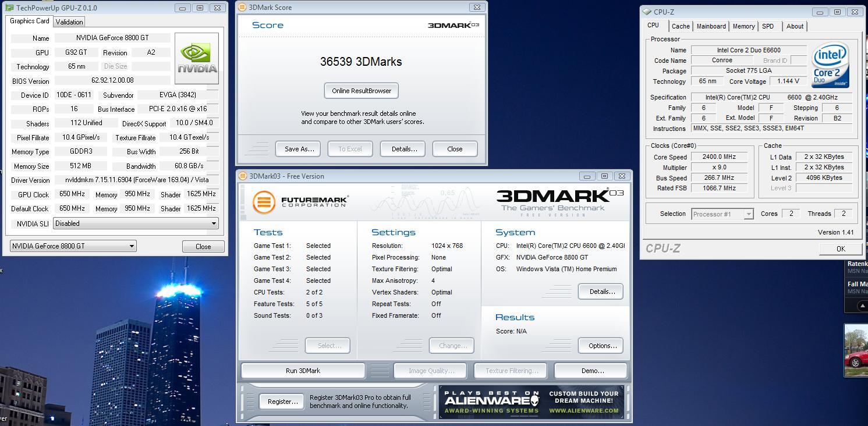Click the Change settings button
Screen dimensions: 868x426
(451, 346)
